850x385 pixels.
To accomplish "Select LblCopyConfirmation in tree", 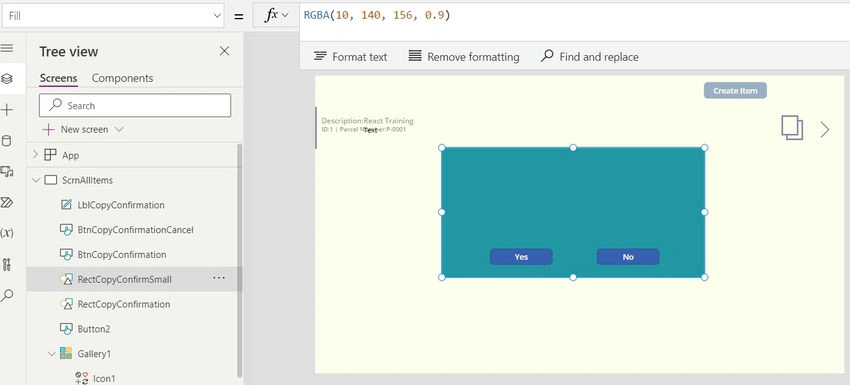I will 121,205.
